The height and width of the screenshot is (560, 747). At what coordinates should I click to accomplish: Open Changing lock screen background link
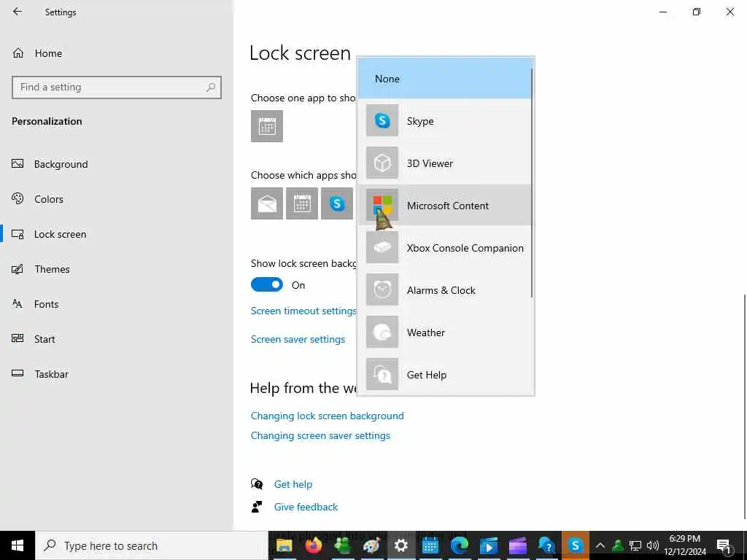coord(327,416)
